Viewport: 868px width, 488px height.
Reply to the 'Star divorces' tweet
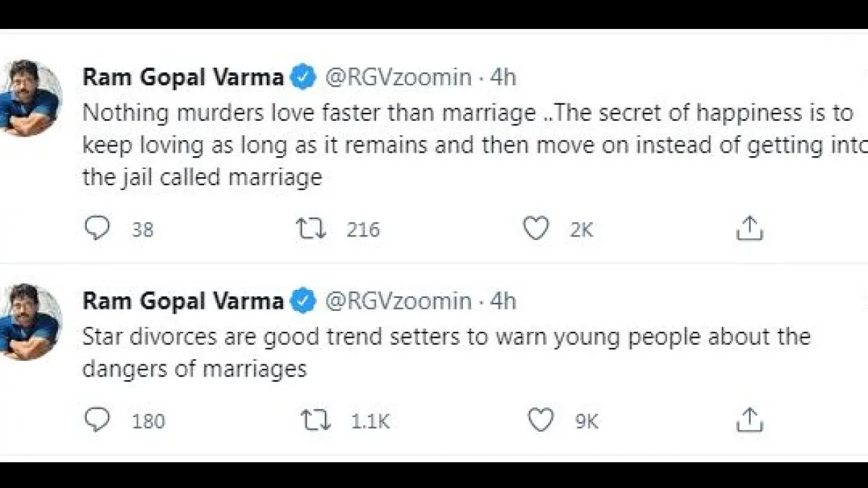click(x=97, y=420)
